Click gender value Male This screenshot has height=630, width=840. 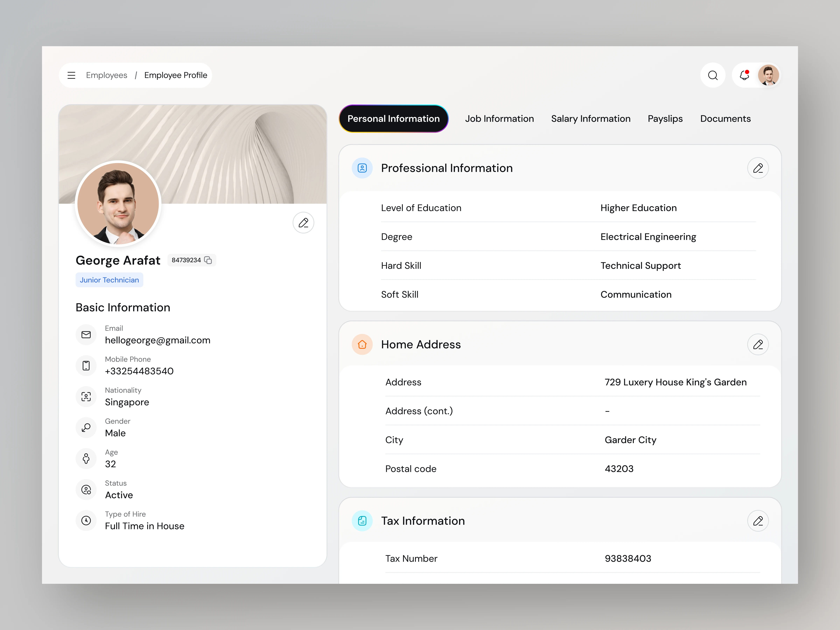pos(115,433)
